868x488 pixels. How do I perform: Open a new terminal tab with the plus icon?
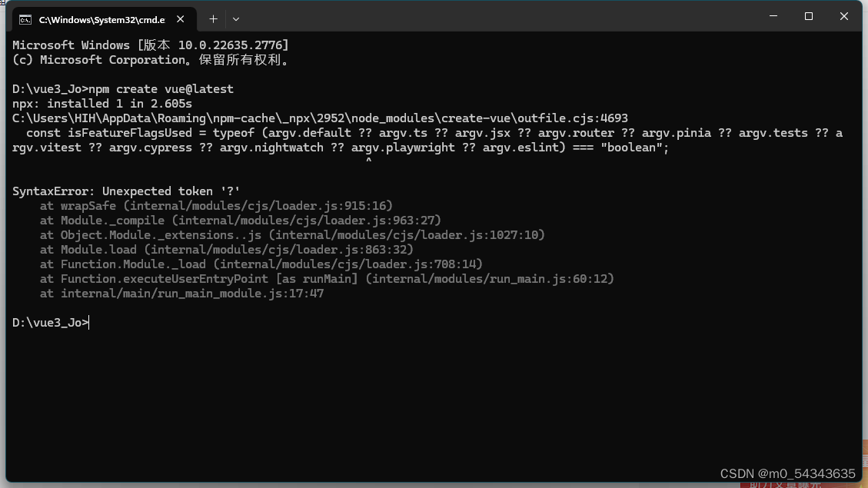click(x=213, y=18)
